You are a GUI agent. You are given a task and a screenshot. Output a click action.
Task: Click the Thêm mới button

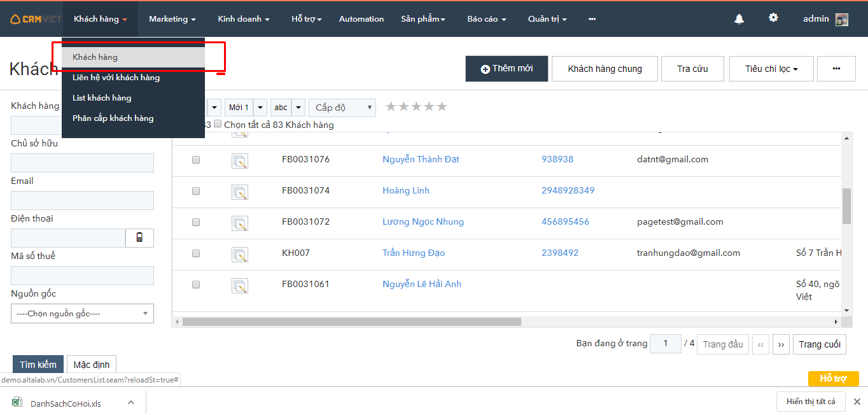pos(507,69)
